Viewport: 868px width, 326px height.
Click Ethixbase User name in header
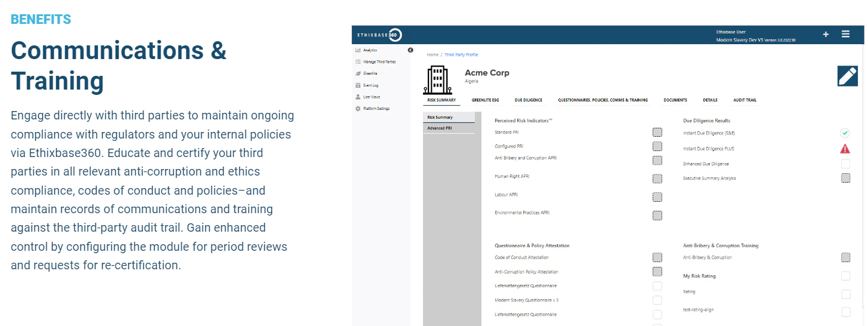click(731, 32)
